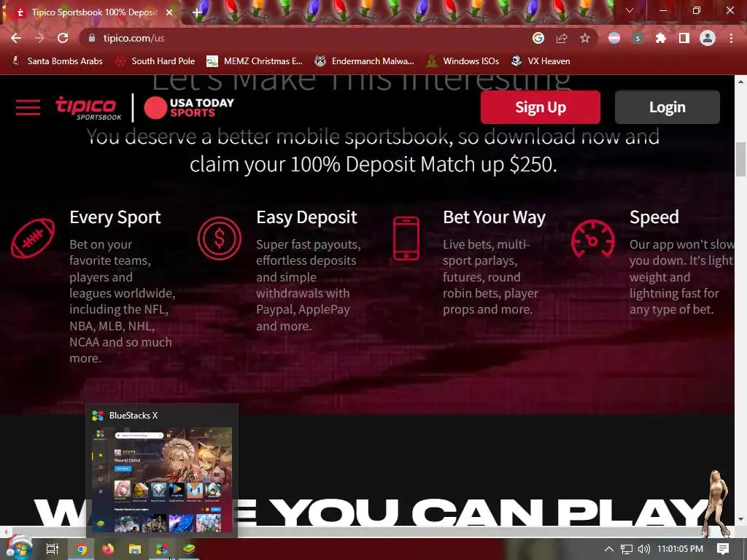Click the Speed heading

[654, 217]
